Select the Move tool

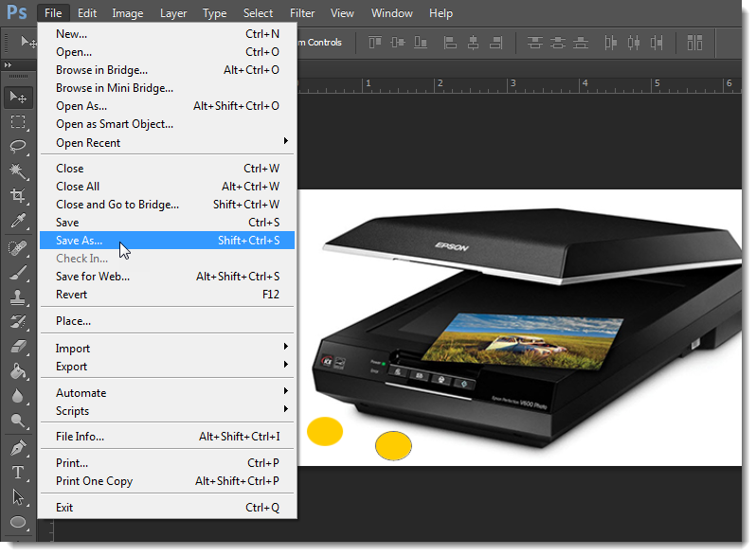click(18, 97)
